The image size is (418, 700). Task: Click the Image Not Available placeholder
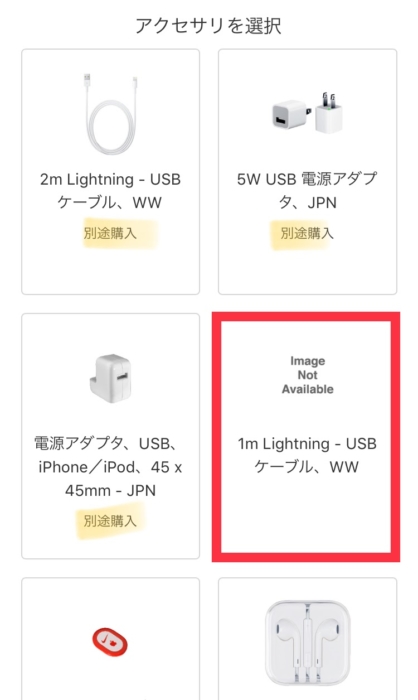tap(307, 375)
